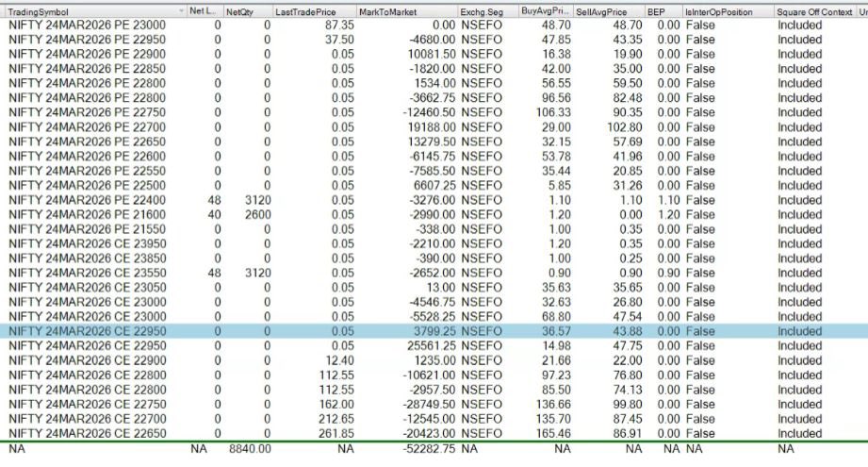Image resolution: width=868 pixels, height=467 pixels.
Task: Click the 25561.25 mark-to-market value
Action: pos(432,345)
